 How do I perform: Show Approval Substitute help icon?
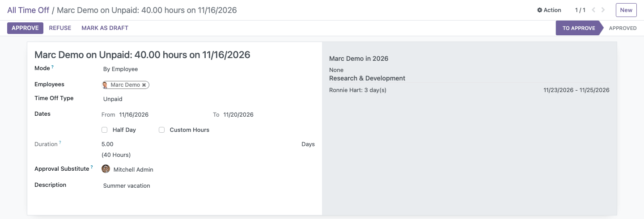(x=92, y=168)
